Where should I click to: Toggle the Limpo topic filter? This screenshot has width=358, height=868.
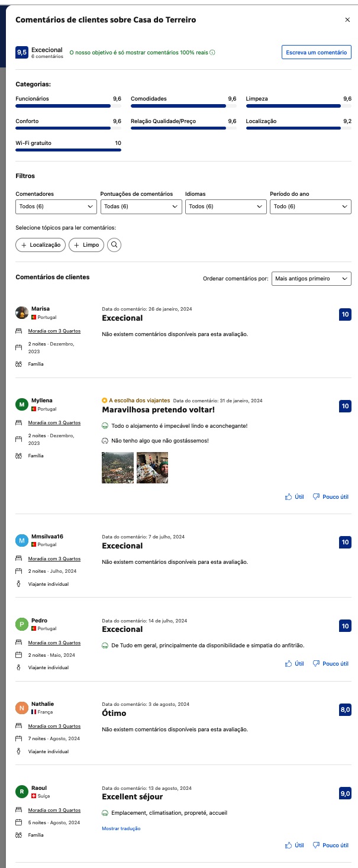[x=86, y=245]
